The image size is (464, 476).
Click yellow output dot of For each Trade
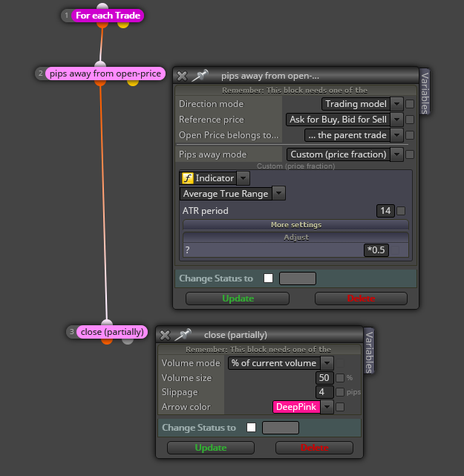point(123,24)
